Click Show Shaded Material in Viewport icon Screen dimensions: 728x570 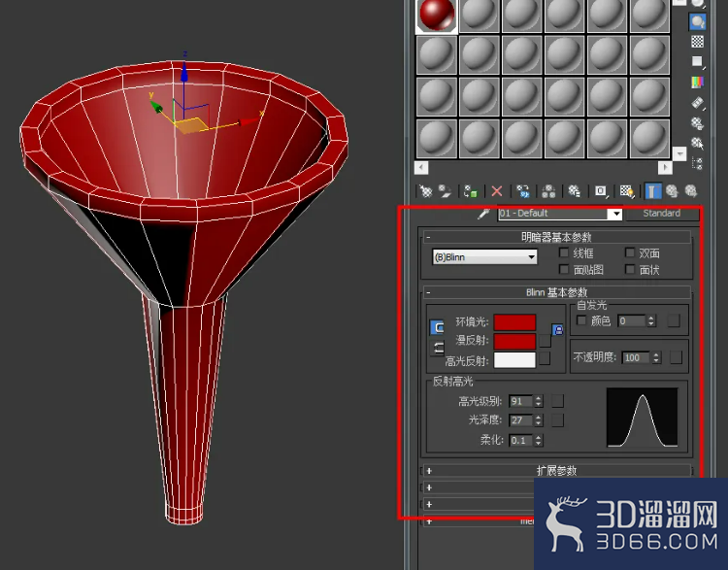(x=627, y=191)
